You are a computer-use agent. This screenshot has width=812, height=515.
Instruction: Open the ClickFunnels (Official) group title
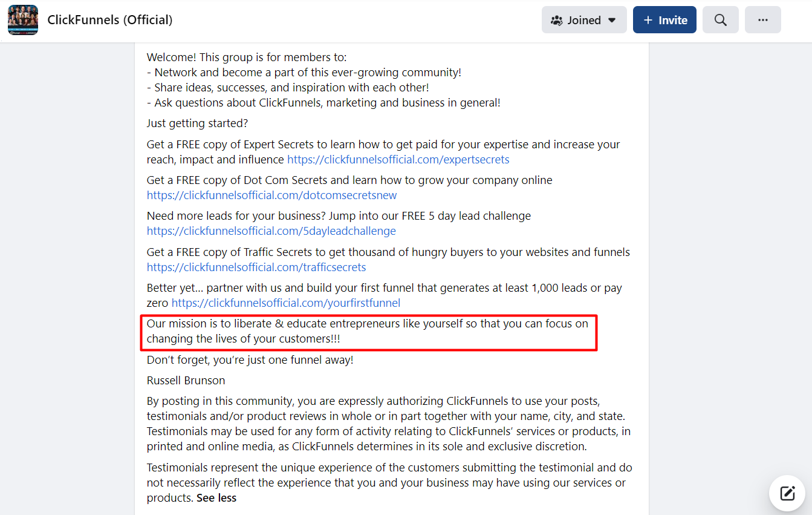[110, 20]
